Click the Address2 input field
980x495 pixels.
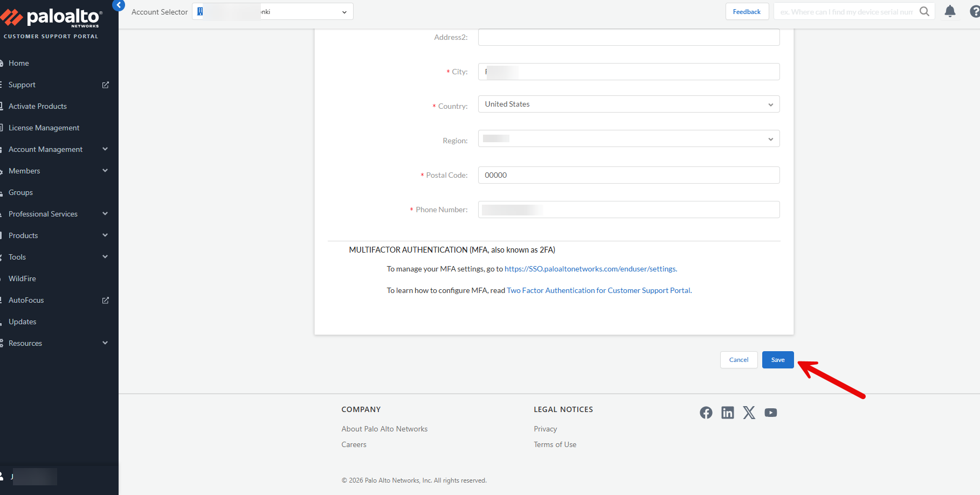pyautogui.click(x=629, y=37)
